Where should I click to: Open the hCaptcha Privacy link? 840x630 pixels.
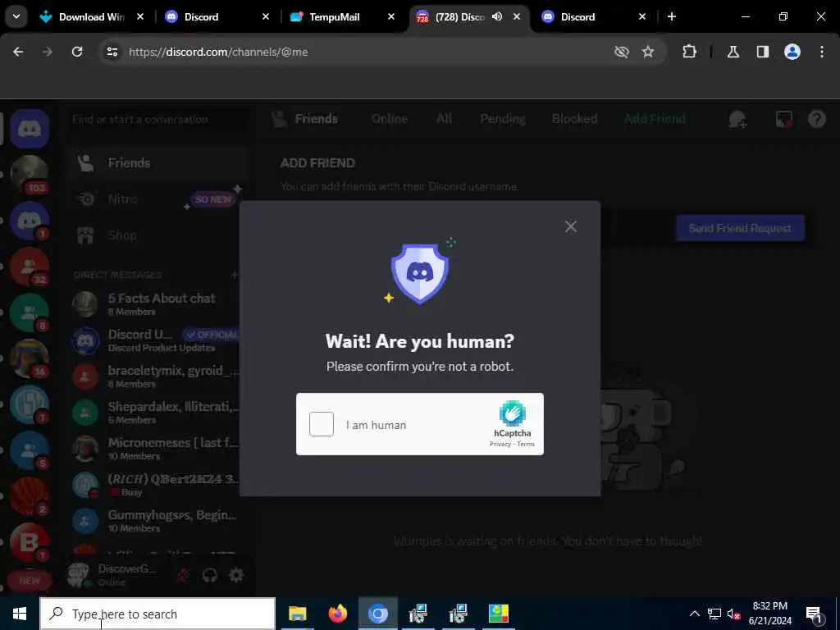click(x=500, y=444)
